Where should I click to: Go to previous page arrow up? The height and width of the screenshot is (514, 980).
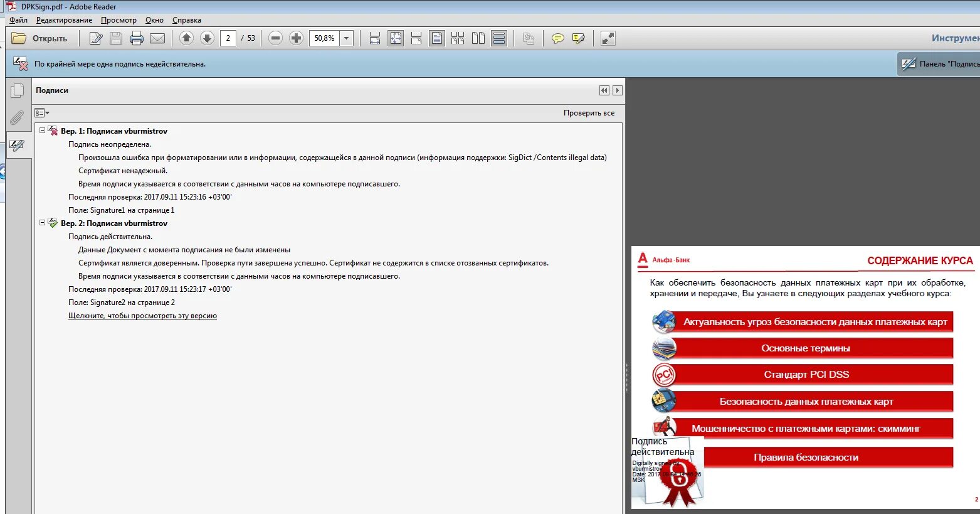click(x=186, y=38)
